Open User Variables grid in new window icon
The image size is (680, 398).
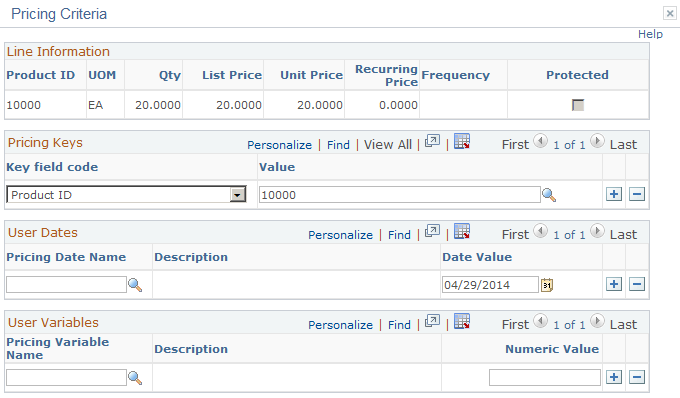tap(432, 321)
